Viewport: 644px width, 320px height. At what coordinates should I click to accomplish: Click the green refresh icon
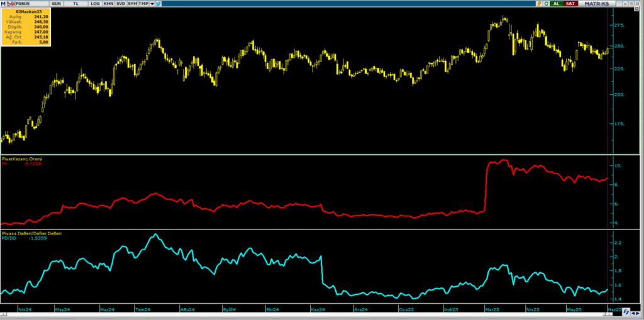click(x=547, y=4)
